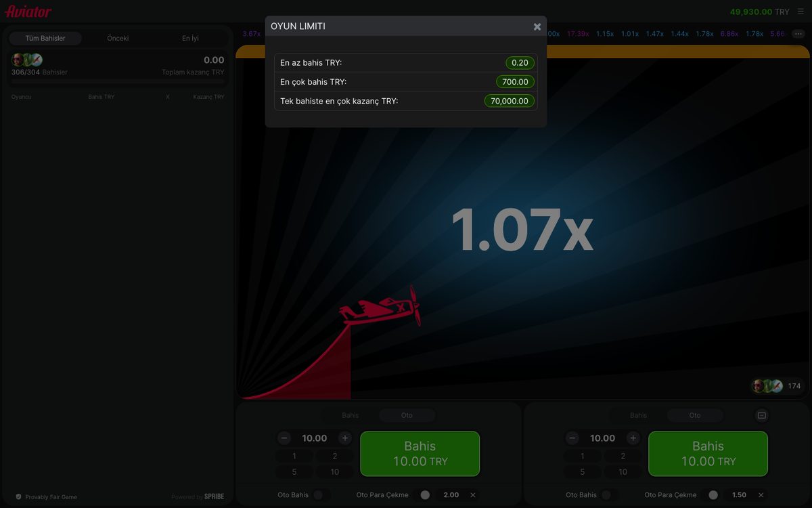
Task: Select the Bahis tab in the second bet panel
Action: (639, 415)
